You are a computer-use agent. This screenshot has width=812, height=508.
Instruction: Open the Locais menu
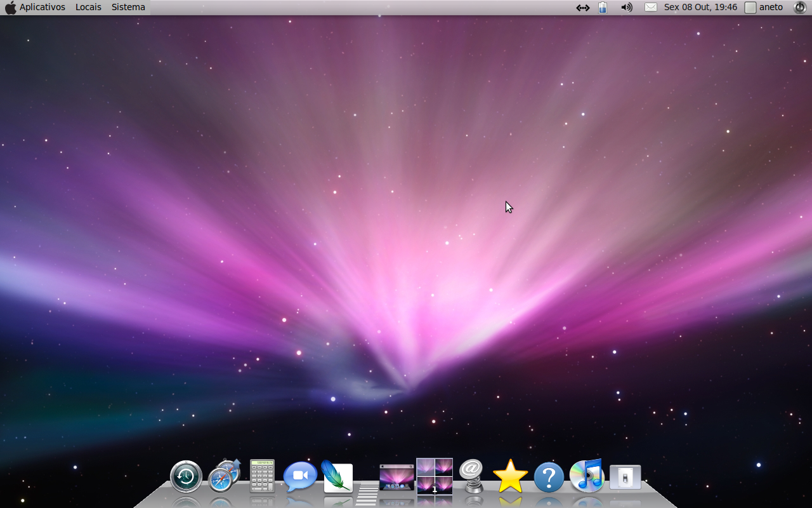pyautogui.click(x=88, y=7)
